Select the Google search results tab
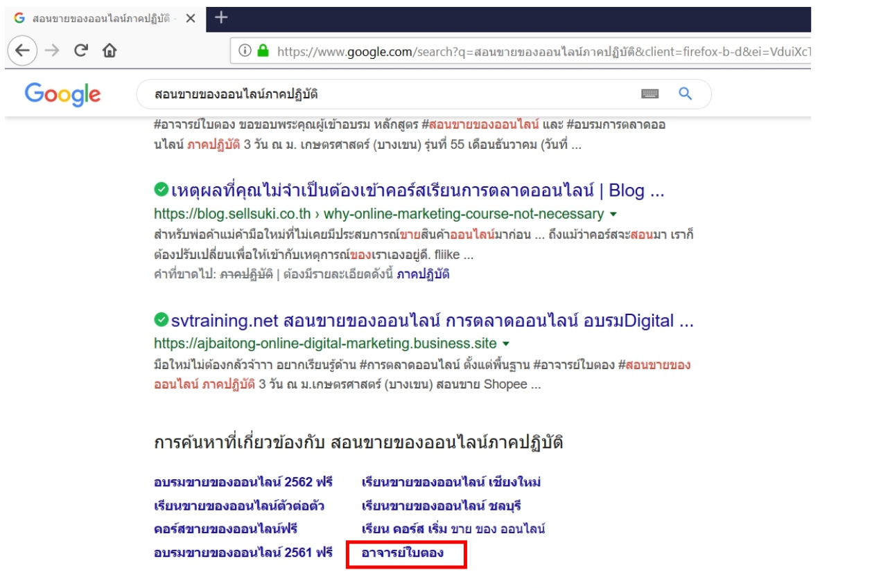The height and width of the screenshot is (588, 872). (104, 19)
